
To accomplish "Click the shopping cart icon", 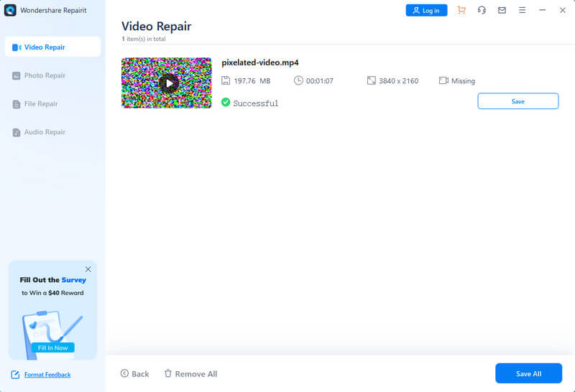I will pyautogui.click(x=461, y=10).
